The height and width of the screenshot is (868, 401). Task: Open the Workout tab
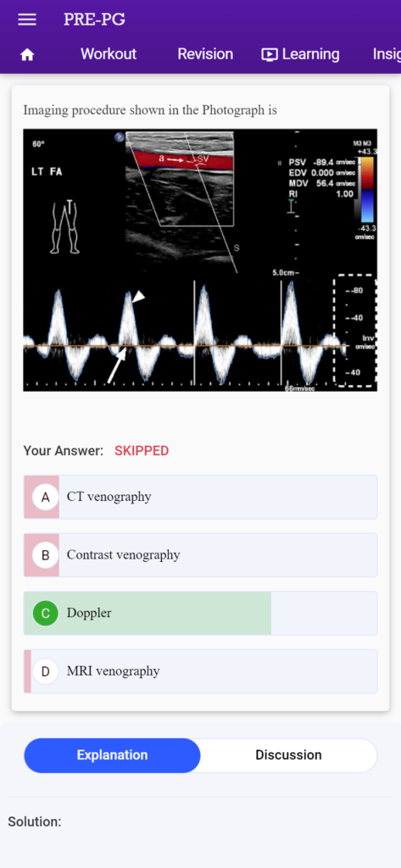[109, 54]
